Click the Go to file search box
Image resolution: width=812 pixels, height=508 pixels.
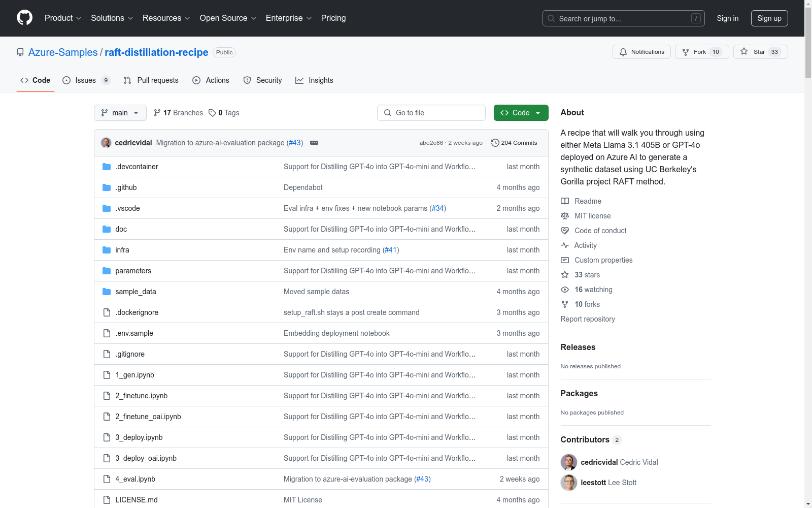pyautogui.click(x=431, y=113)
